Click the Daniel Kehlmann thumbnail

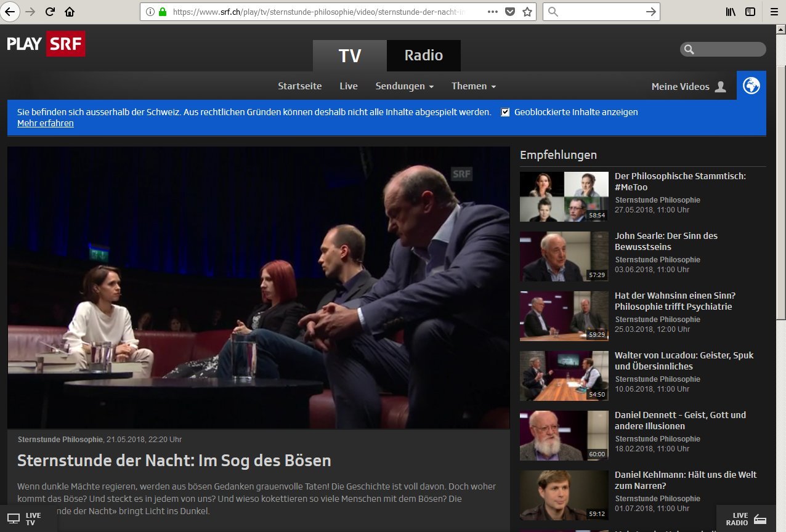[x=564, y=495]
